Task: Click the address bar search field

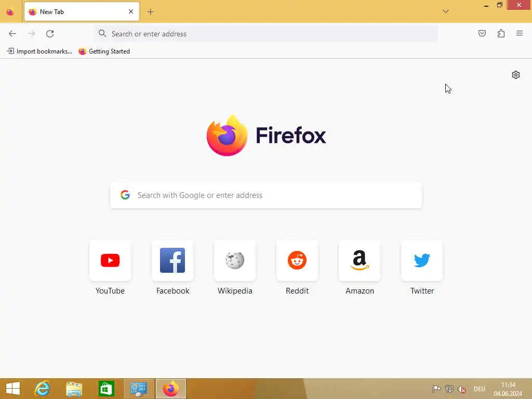Action: pyautogui.click(x=267, y=34)
